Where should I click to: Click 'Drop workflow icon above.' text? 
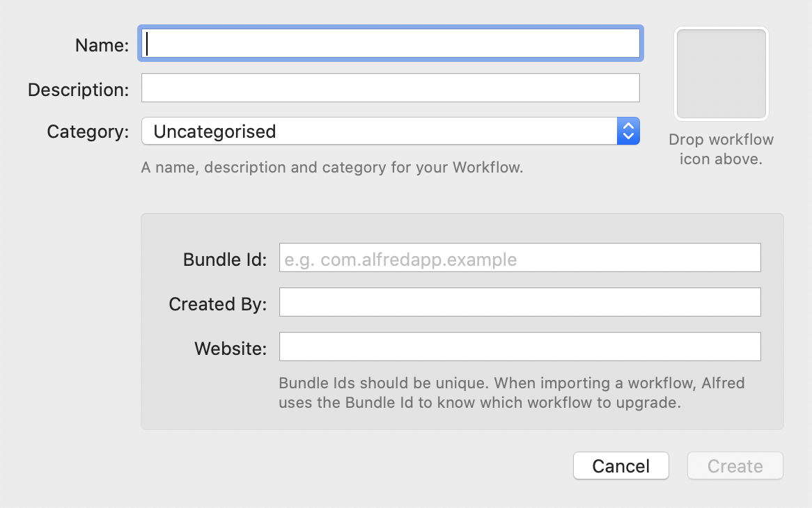point(721,149)
